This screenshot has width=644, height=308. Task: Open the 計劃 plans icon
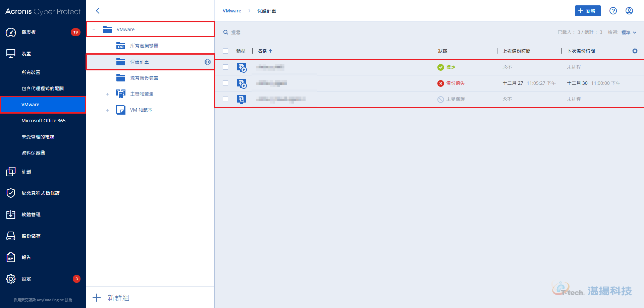[x=11, y=172]
